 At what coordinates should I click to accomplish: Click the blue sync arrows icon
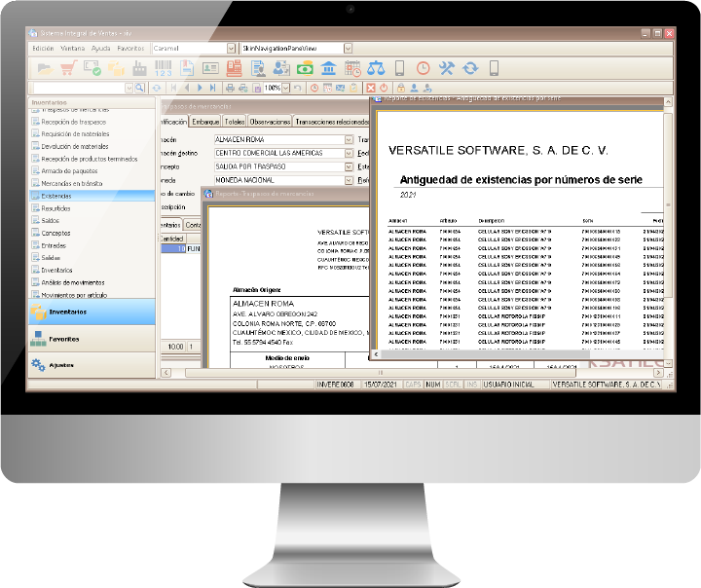[x=470, y=68]
